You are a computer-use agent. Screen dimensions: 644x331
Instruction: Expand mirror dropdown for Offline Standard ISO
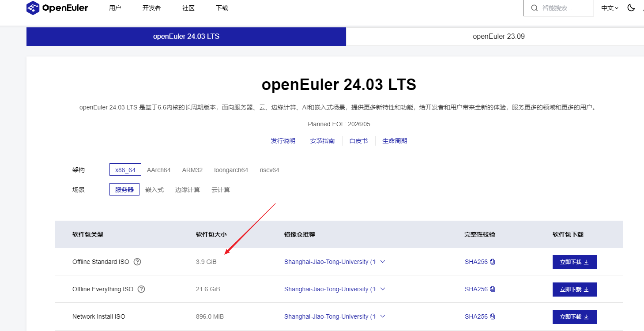pos(383,262)
